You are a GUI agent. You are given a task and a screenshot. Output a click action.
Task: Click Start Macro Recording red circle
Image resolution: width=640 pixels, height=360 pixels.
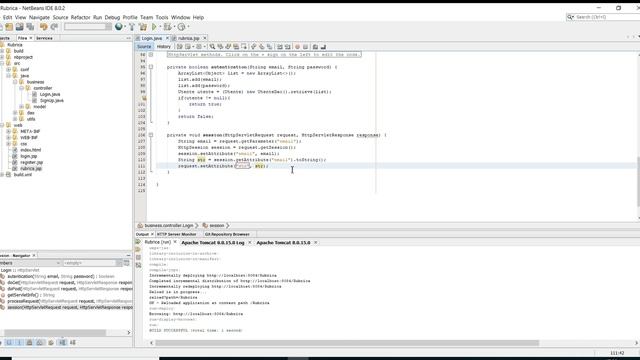pos(297,47)
